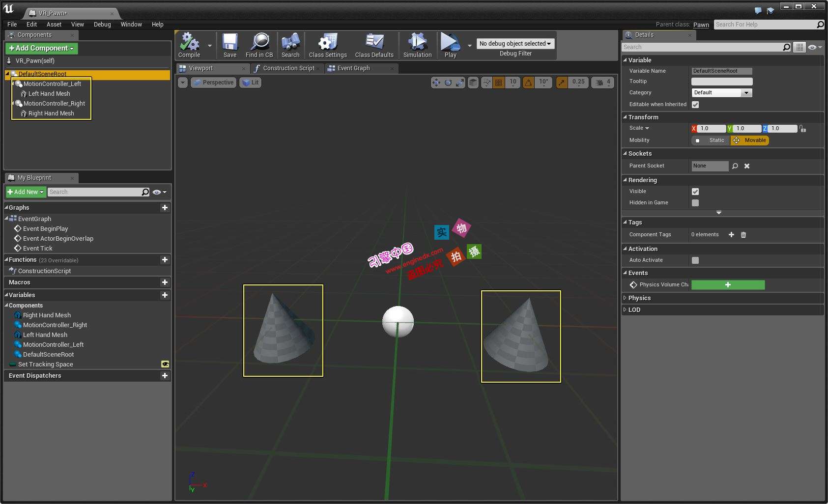The width and height of the screenshot is (828, 504).
Task: Select the scale gizmo mode
Action: click(x=459, y=83)
